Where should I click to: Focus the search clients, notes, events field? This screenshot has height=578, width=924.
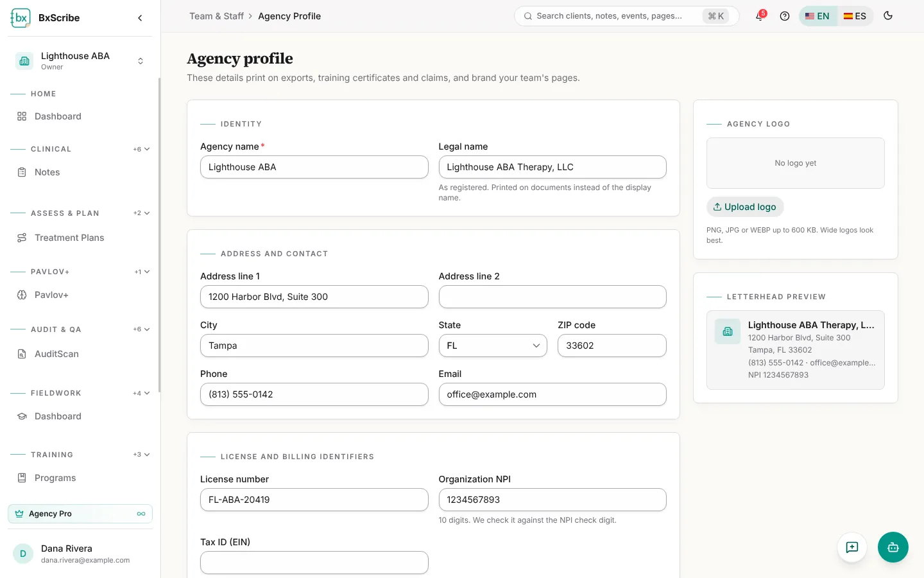coord(626,16)
